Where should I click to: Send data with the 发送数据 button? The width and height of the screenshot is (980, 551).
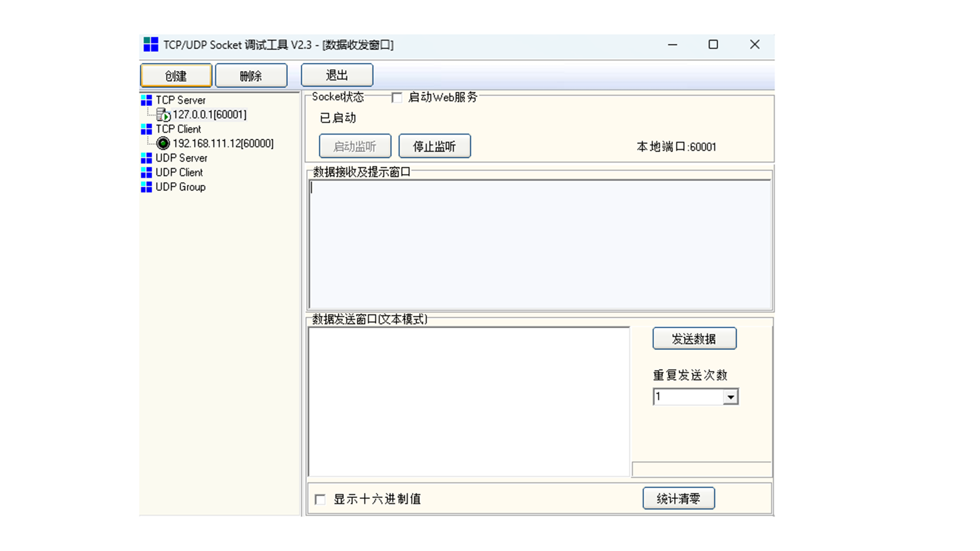[x=694, y=339]
